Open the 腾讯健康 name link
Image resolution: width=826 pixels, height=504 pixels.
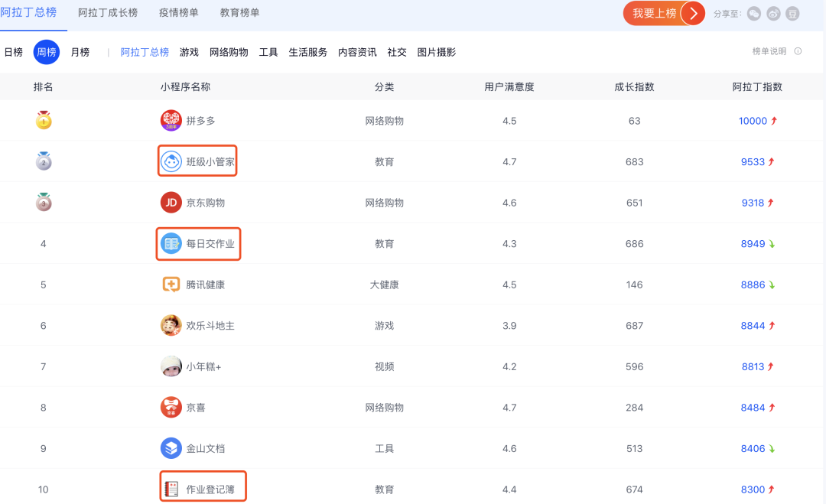[206, 285]
